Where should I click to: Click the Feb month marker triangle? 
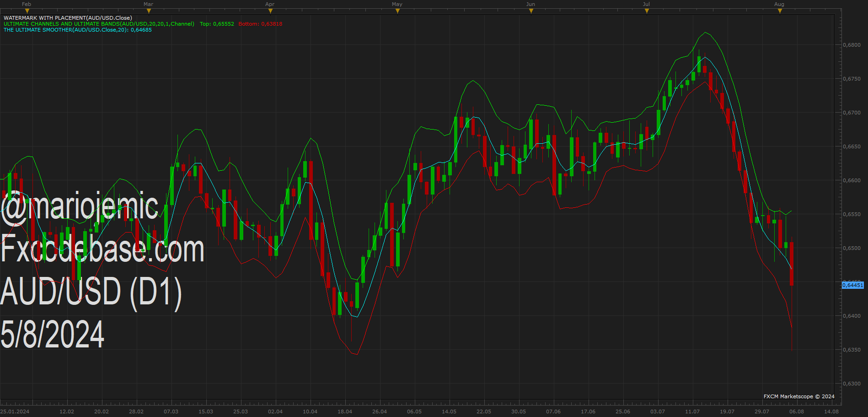pos(27,11)
